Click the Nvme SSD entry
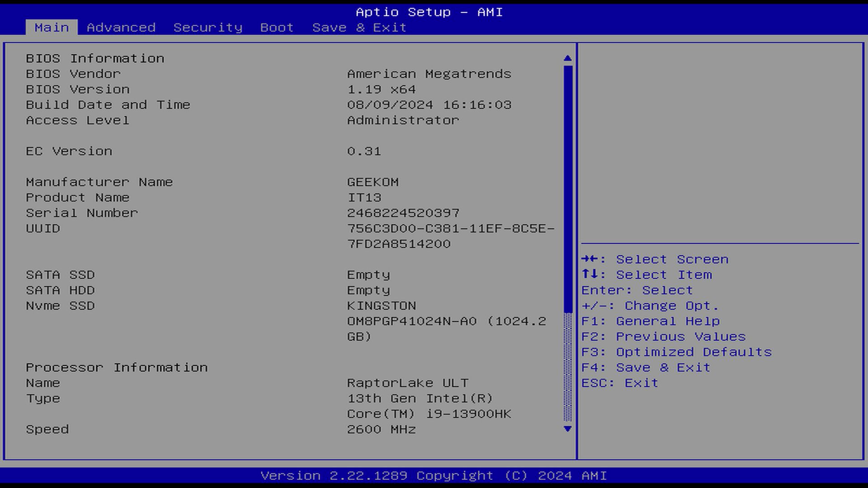This screenshot has width=868, height=488. 60,306
